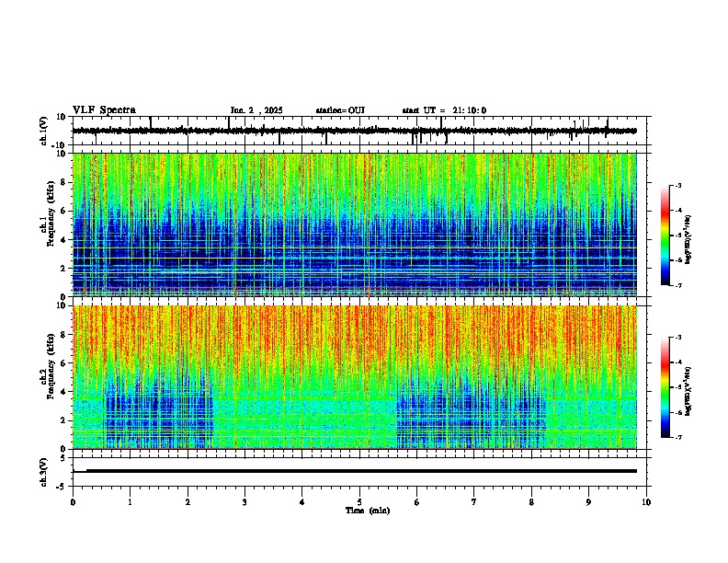Click the ch.2 spectrogram color scale bar
This screenshot has width=728, height=563.
(x=665, y=387)
